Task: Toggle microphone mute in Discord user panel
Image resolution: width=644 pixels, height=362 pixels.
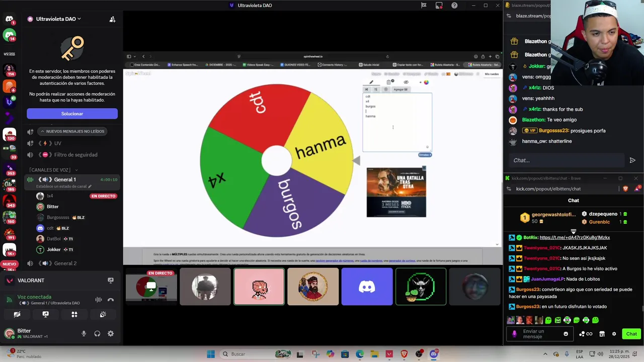Action: 84,333
